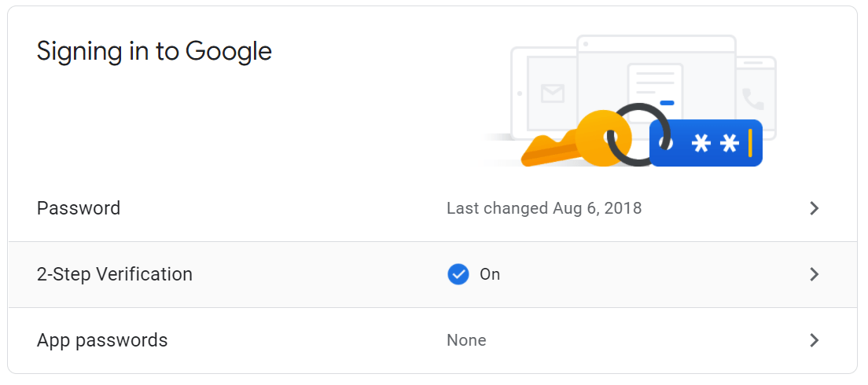Select the 2-Step Verification label
The image size is (868, 385).
(115, 274)
